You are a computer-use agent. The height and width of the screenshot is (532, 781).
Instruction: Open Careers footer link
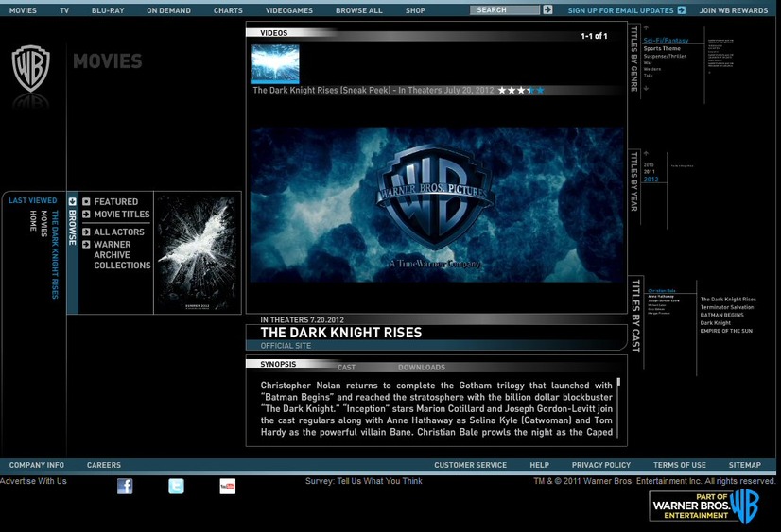104,465
